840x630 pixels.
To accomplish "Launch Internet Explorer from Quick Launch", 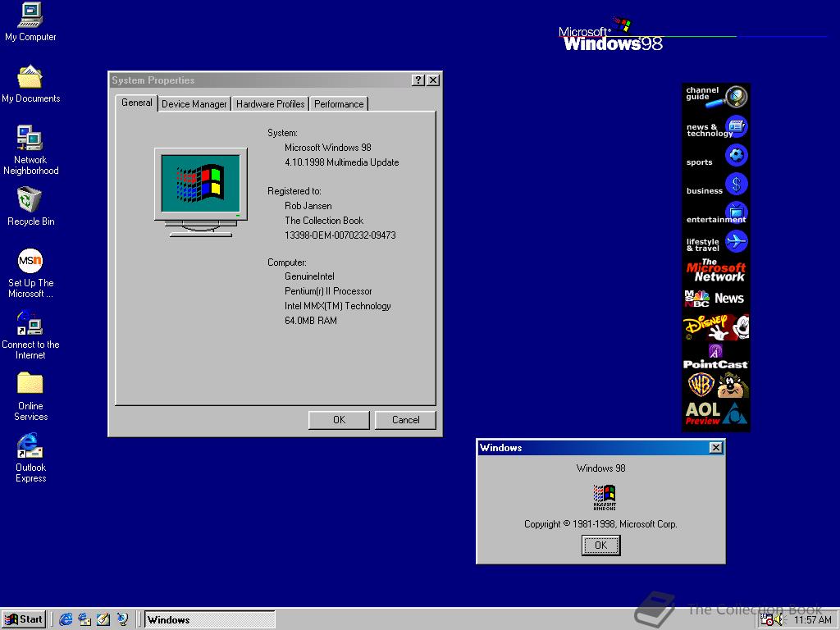I will point(64,619).
